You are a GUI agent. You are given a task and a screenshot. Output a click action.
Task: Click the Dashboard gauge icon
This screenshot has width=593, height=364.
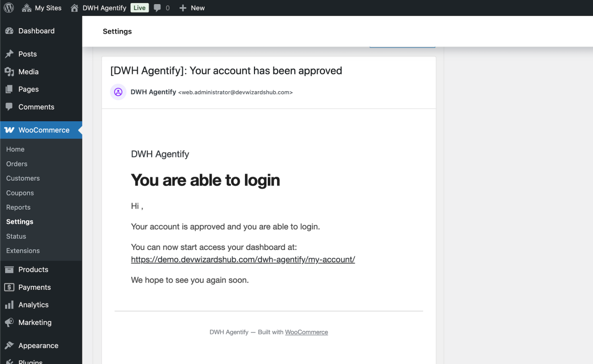pos(9,31)
